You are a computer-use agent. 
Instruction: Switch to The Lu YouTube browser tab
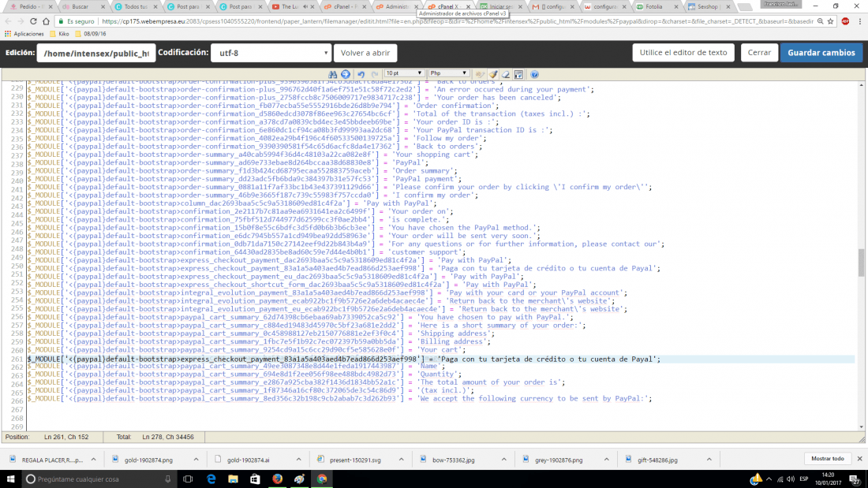292,6
